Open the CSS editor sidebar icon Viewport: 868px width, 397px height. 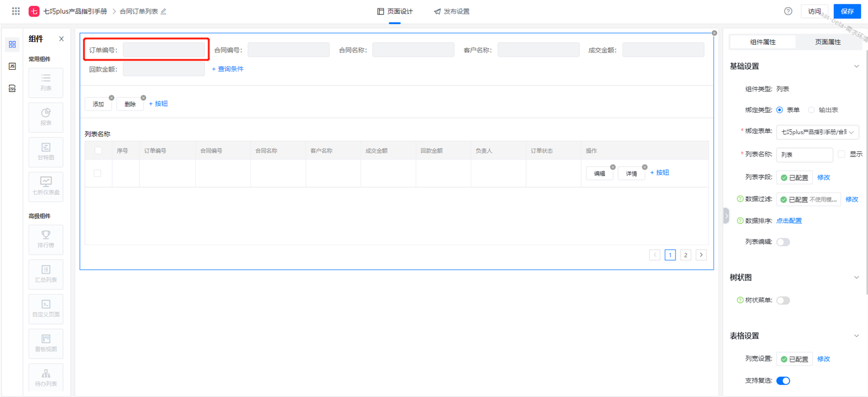point(12,88)
